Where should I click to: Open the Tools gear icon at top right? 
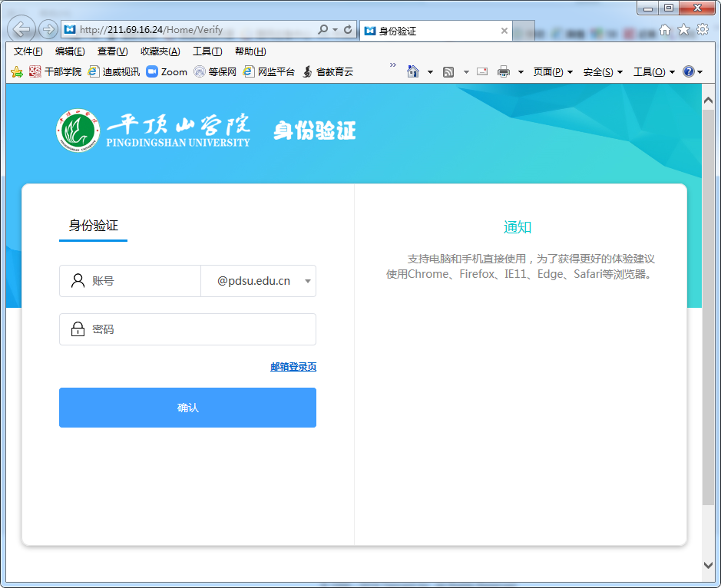[x=703, y=30]
